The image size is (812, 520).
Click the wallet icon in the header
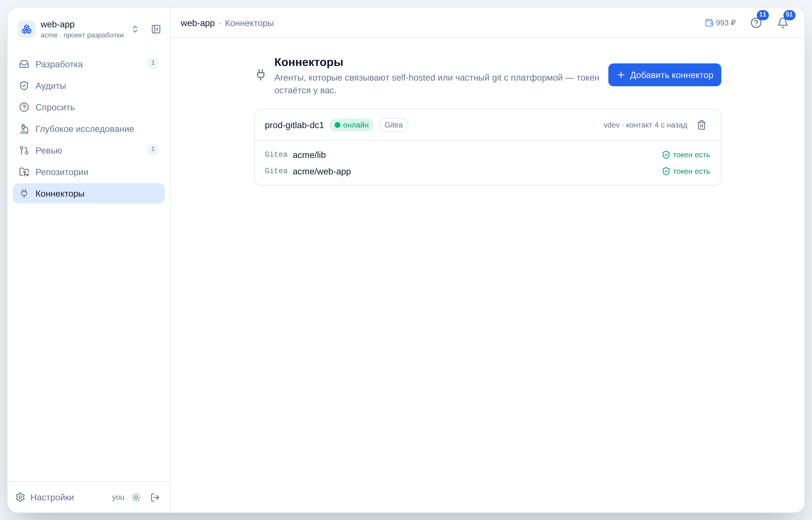pos(709,23)
